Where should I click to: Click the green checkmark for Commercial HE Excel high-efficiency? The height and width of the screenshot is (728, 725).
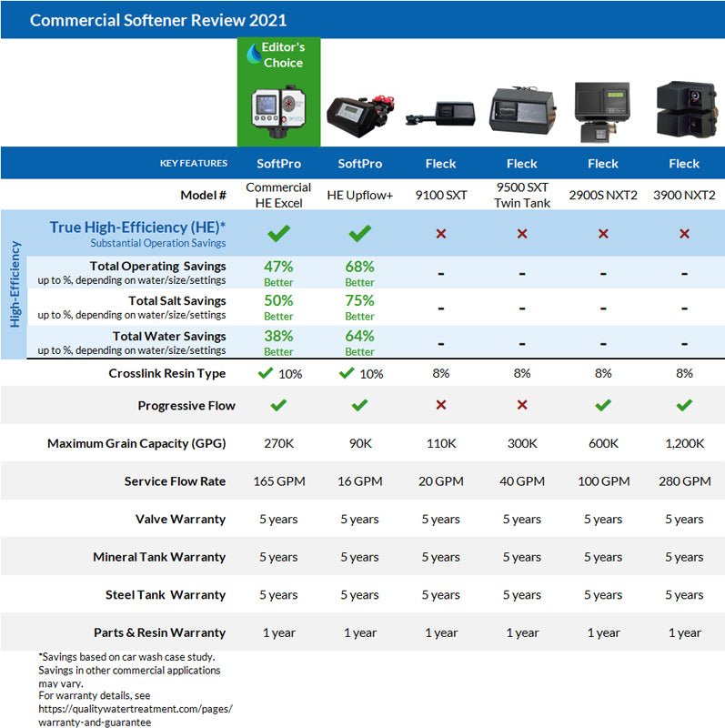point(278,234)
